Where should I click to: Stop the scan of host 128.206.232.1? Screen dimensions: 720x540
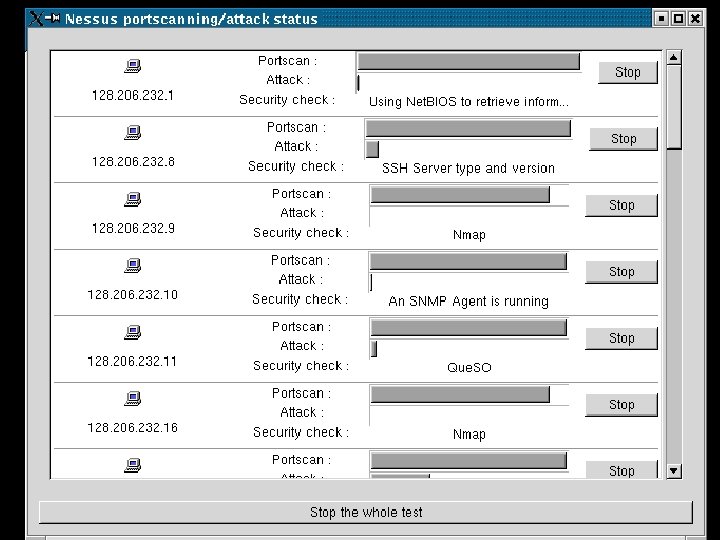tap(628, 72)
